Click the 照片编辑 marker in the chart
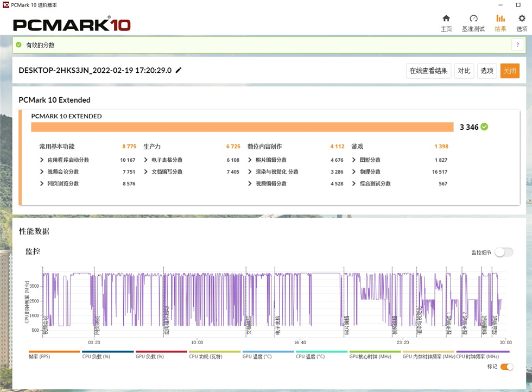Image resolution: width=532 pixels, height=392 pixels. pyautogui.click(x=346, y=325)
